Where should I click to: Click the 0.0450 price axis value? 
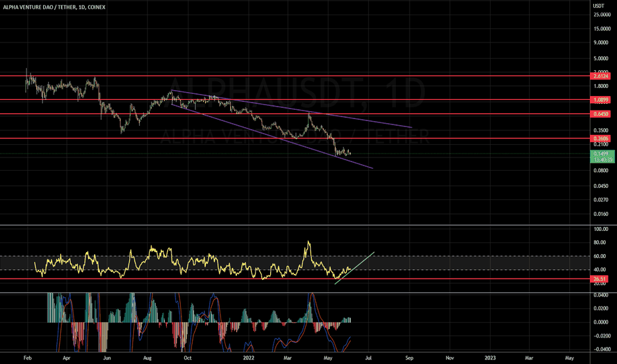click(601, 186)
